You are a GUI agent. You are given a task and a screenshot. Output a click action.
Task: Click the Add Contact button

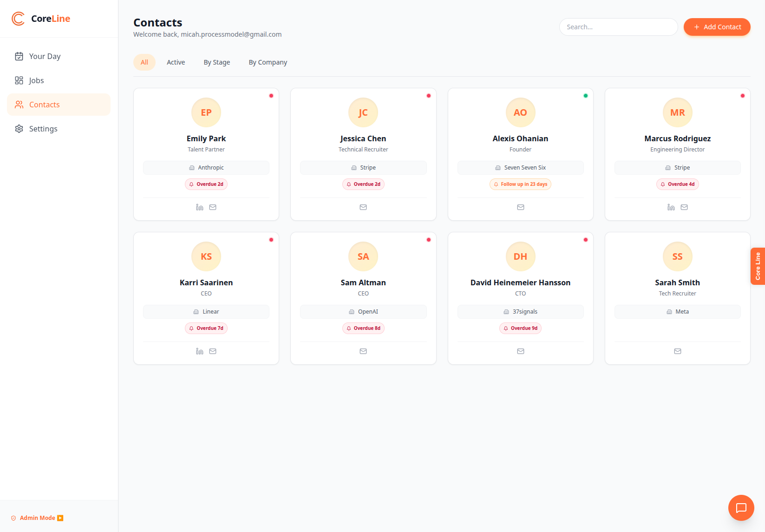pos(717,27)
